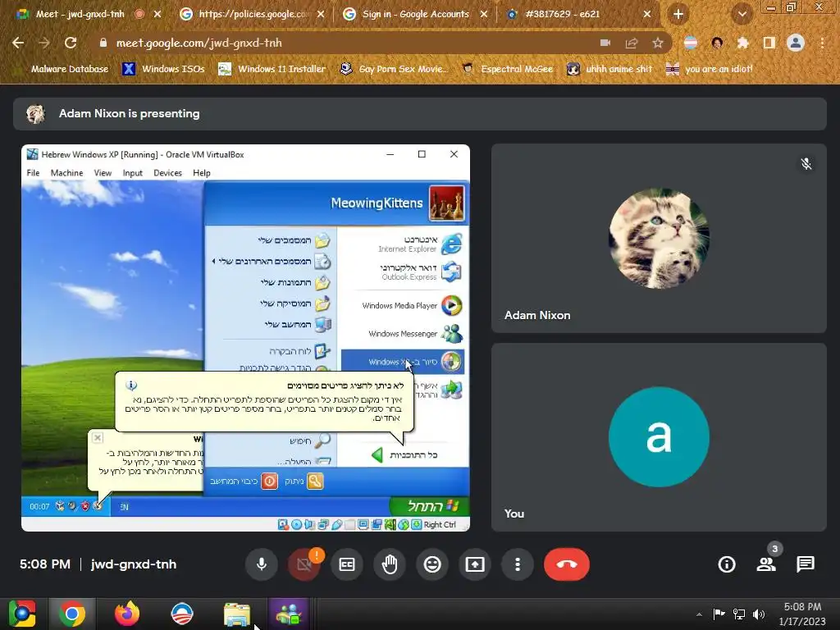Viewport: 840px width, 630px height.
Task: Open Devices menu in VirtualBox window
Action: tap(167, 173)
